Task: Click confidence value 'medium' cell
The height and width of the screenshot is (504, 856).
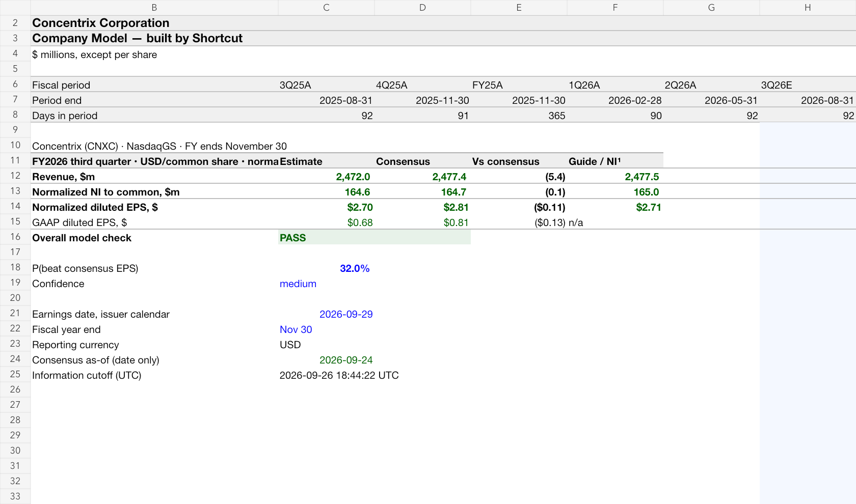Action: [326, 283]
